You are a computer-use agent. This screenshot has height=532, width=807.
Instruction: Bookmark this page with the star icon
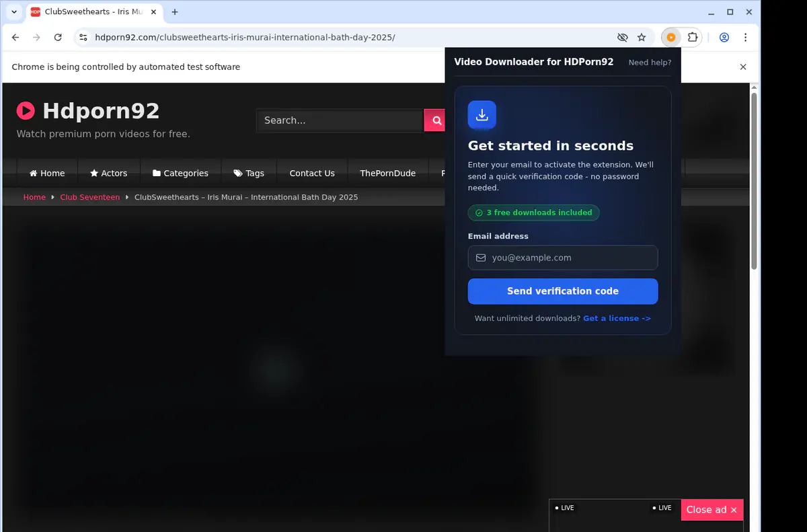[x=642, y=38]
